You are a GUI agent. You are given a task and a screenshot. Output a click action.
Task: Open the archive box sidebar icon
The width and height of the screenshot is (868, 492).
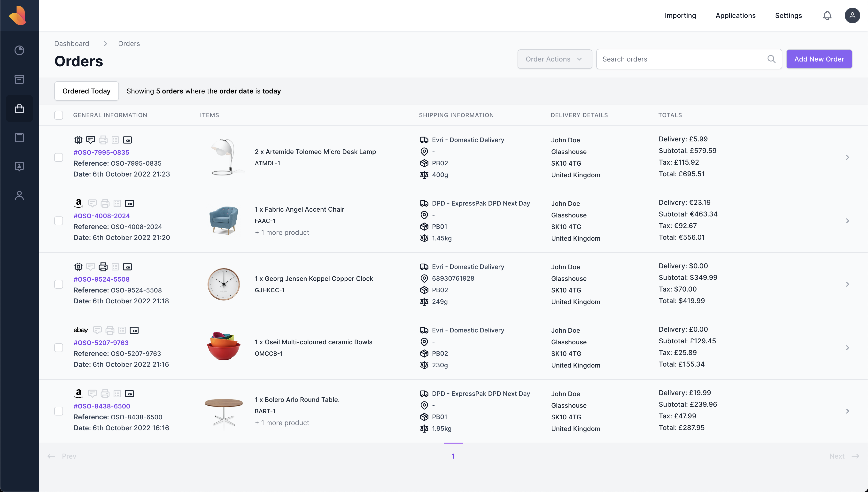[19, 79]
